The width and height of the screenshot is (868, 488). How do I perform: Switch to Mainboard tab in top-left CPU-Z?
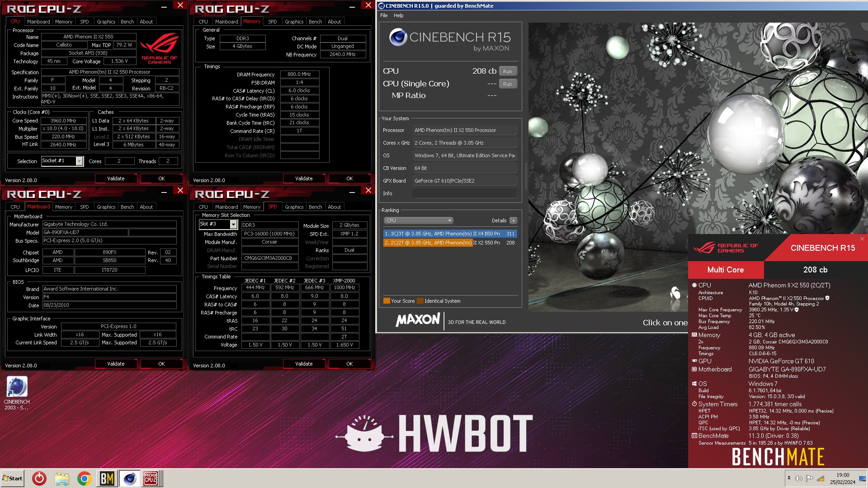[38, 22]
